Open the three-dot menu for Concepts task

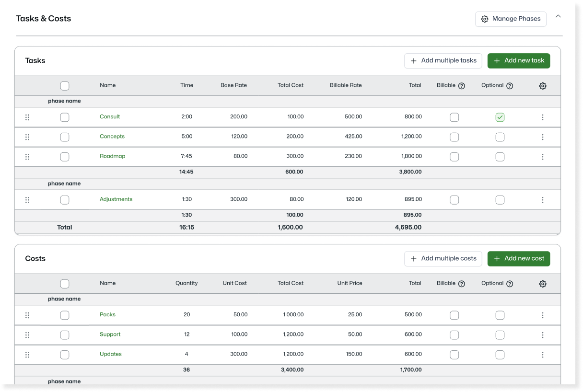(x=542, y=137)
